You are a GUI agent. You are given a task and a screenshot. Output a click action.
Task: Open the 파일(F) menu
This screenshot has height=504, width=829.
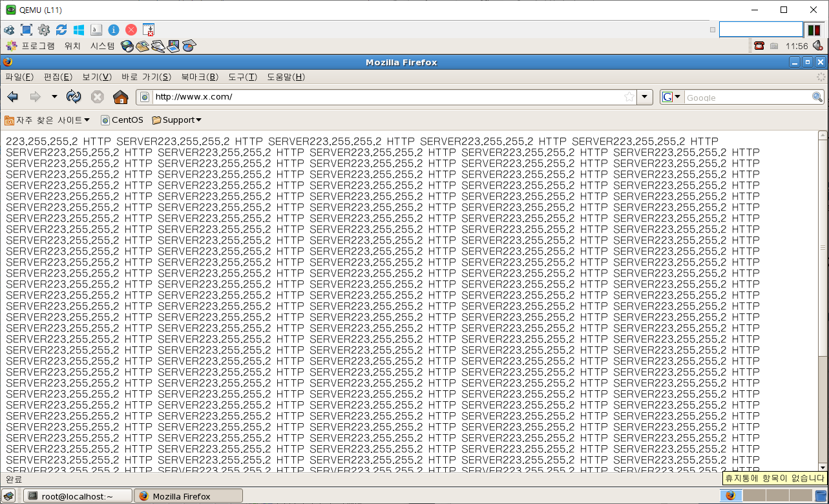pyautogui.click(x=19, y=77)
